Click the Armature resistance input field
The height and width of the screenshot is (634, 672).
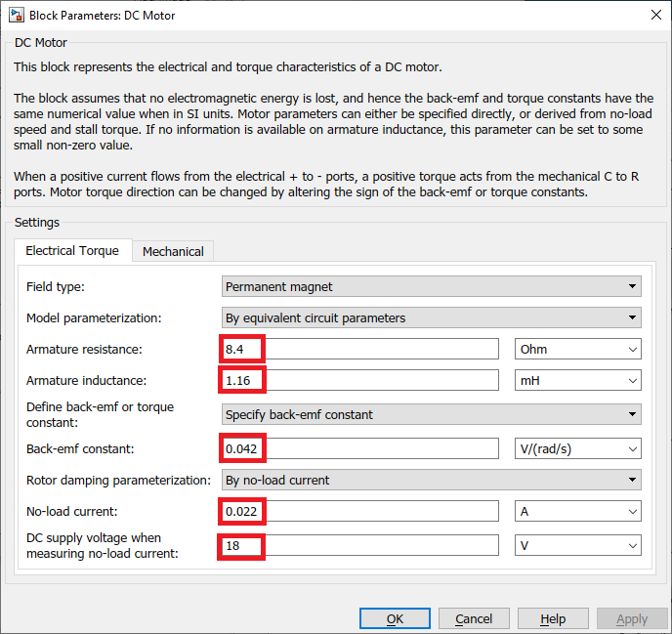[x=361, y=349]
